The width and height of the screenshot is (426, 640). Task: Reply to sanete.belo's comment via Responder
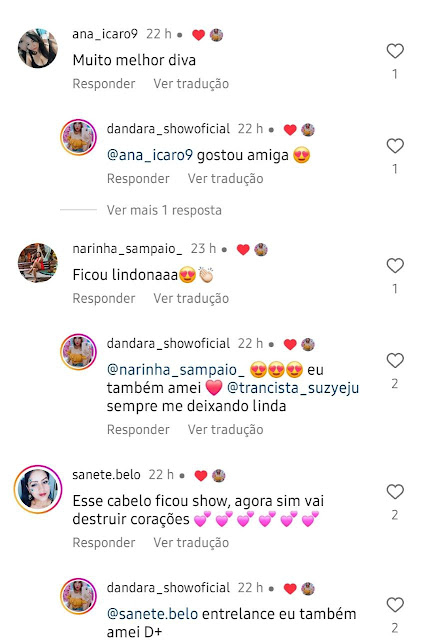coord(104,542)
